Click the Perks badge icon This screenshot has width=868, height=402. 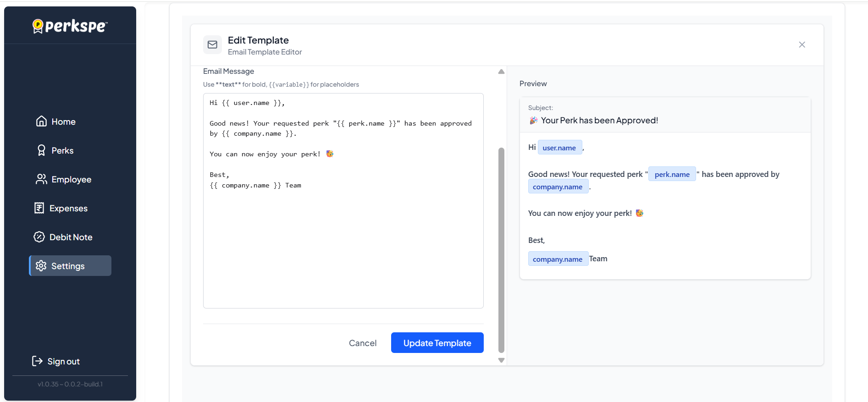(x=41, y=150)
